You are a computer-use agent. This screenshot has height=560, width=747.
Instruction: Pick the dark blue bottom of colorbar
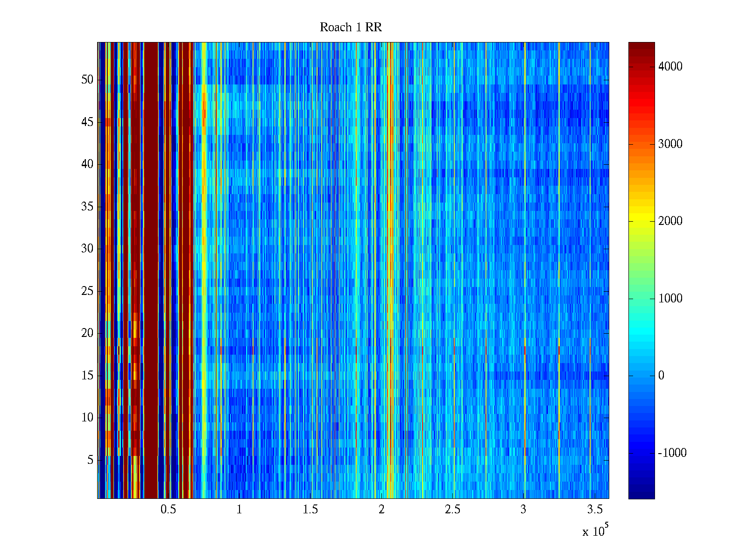(x=641, y=495)
